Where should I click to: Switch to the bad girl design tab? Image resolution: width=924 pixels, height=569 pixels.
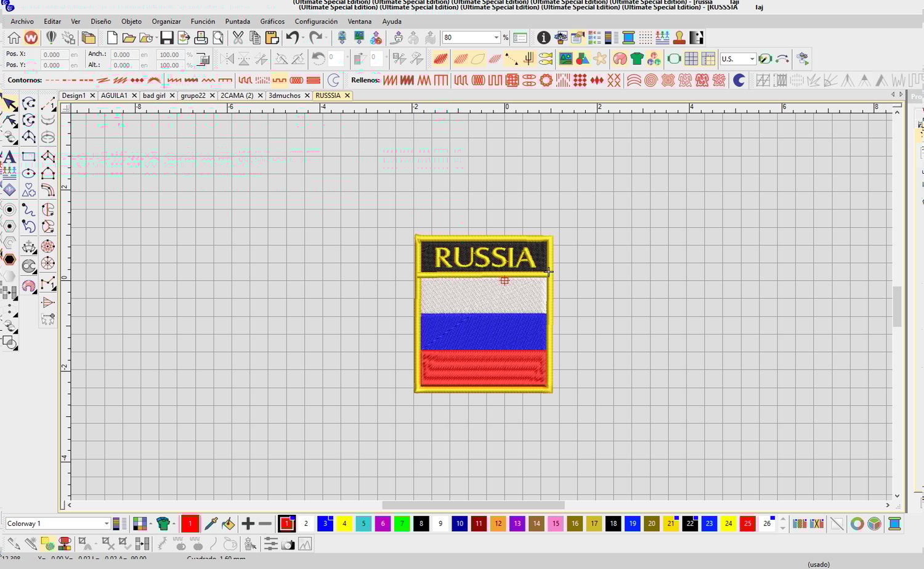(x=154, y=95)
